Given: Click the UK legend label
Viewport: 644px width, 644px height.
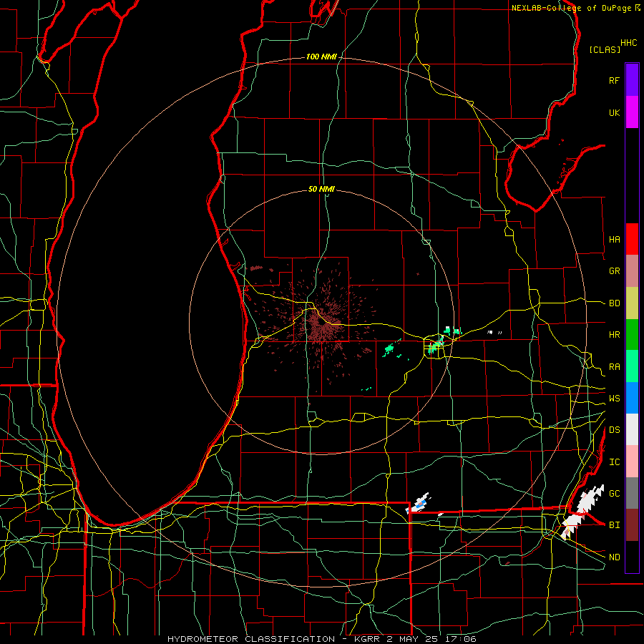Looking at the screenshot, I should click(614, 112).
